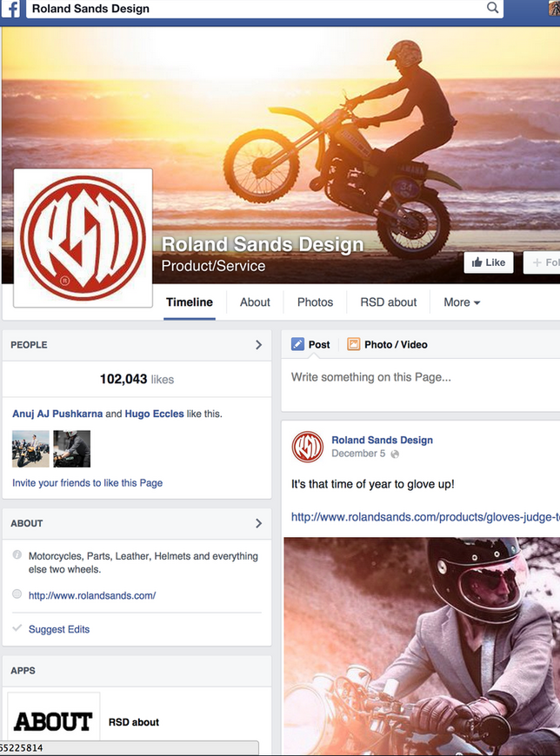Open the December 5 post timestamp

point(358,454)
